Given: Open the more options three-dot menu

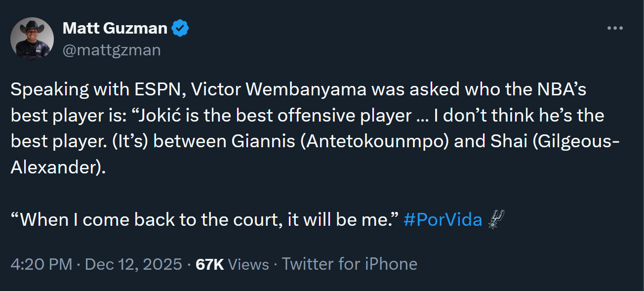Looking at the screenshot, I should (x=614, y=28).
